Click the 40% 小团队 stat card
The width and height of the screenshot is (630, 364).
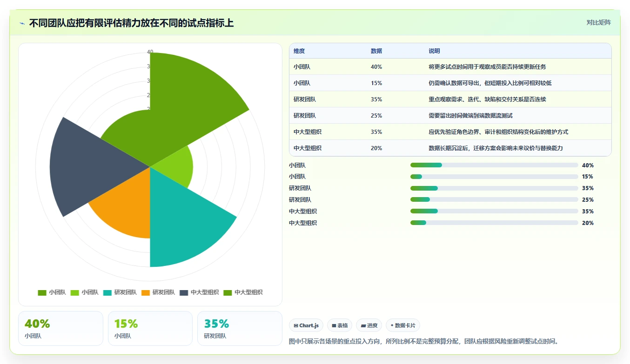[x=60, y=328]
